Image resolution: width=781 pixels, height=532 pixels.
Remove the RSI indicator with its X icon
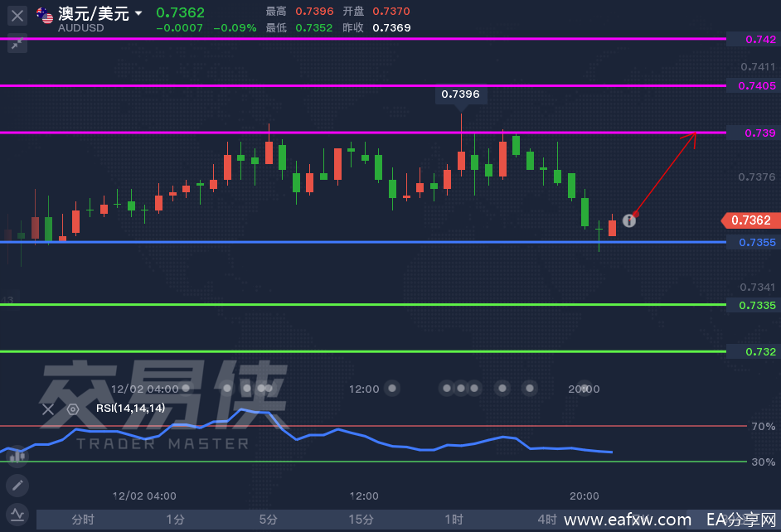pos(48,409)
